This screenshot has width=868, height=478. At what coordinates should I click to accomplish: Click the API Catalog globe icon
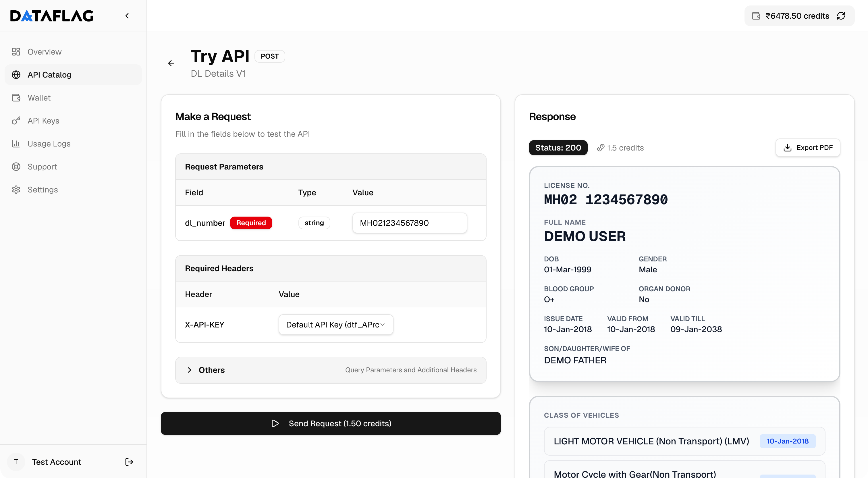(16, 74)
